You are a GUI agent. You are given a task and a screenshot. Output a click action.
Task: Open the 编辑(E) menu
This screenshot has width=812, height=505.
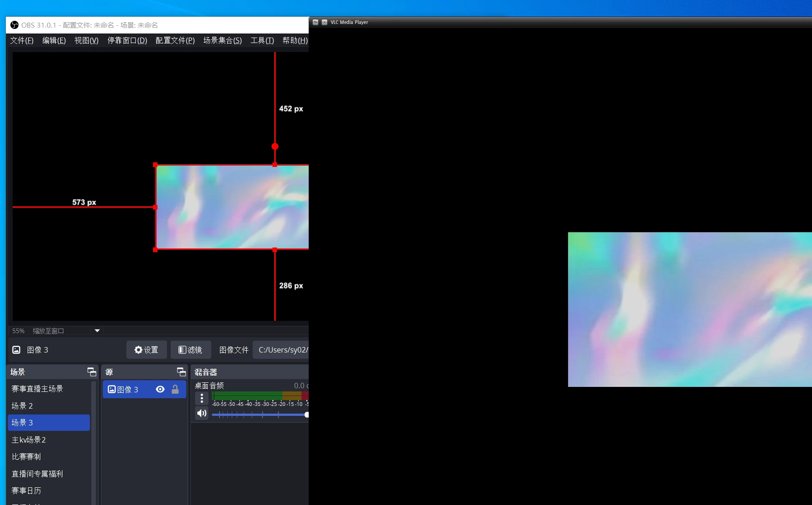[54, 41]
